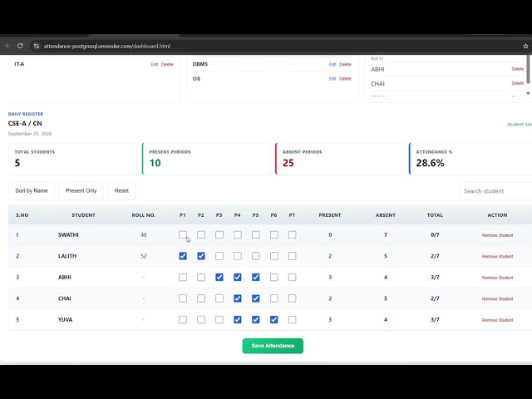Screen dimensions: 532x399
Task: Uncheck P5 for ABHI
Action: point(256,277)
